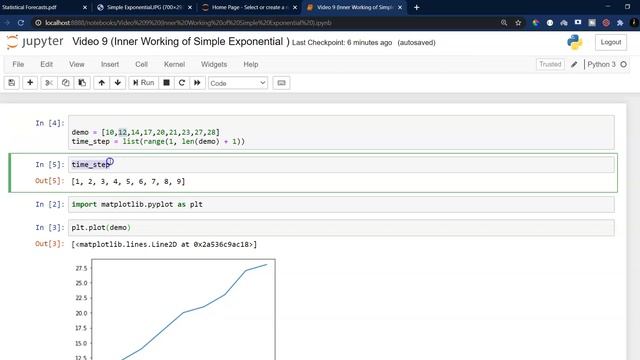Paste cells below icon

[82, 83]
